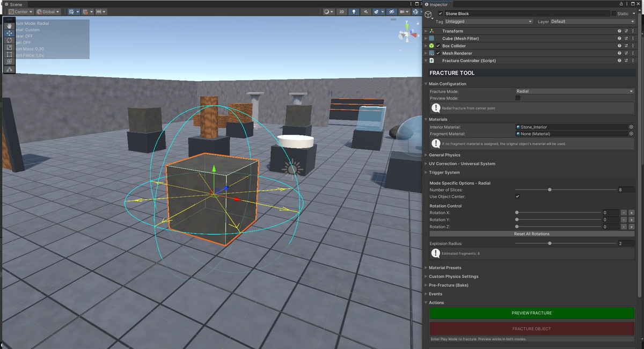Toggle hidden objects visibility eye icon
The width and height of the screenshot is (644, 349).
[392, 11]
